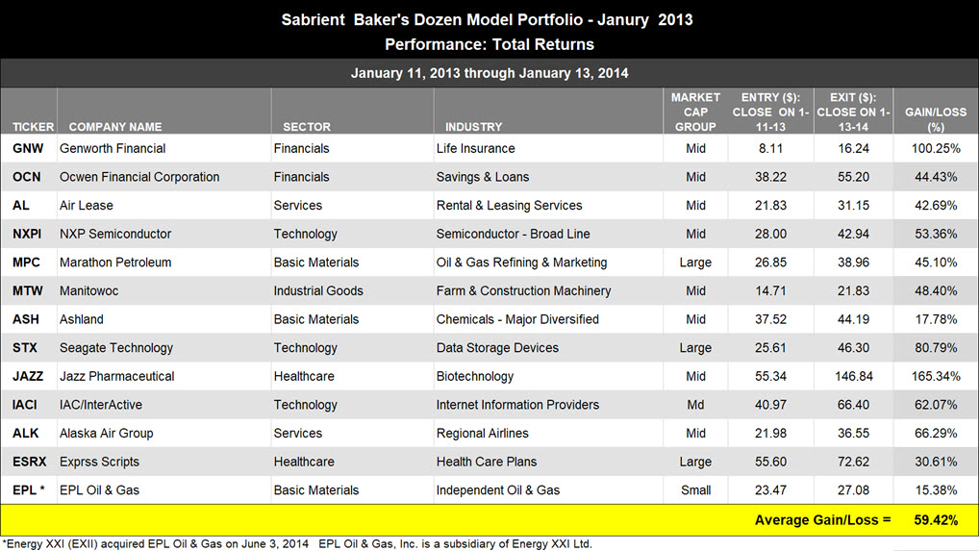Click the Average Gain/Loss label
The height and width of the screenshot is (551, 980).
822,520
